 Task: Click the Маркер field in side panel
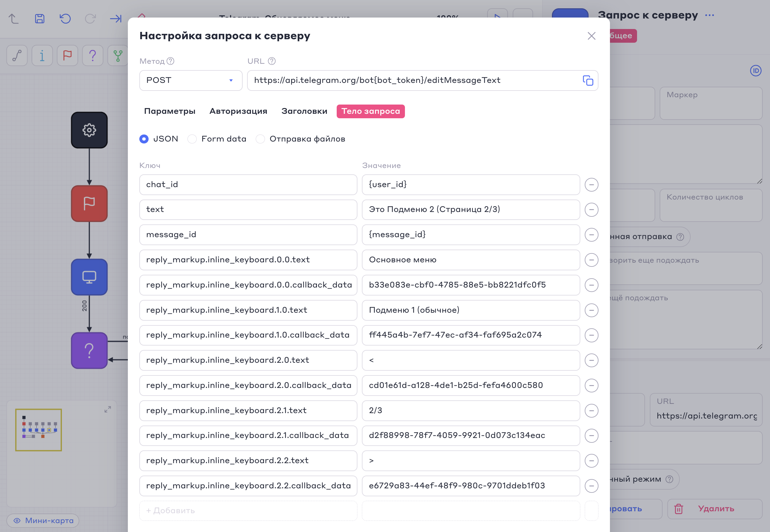pyautogui.click(x=711, y=103)
